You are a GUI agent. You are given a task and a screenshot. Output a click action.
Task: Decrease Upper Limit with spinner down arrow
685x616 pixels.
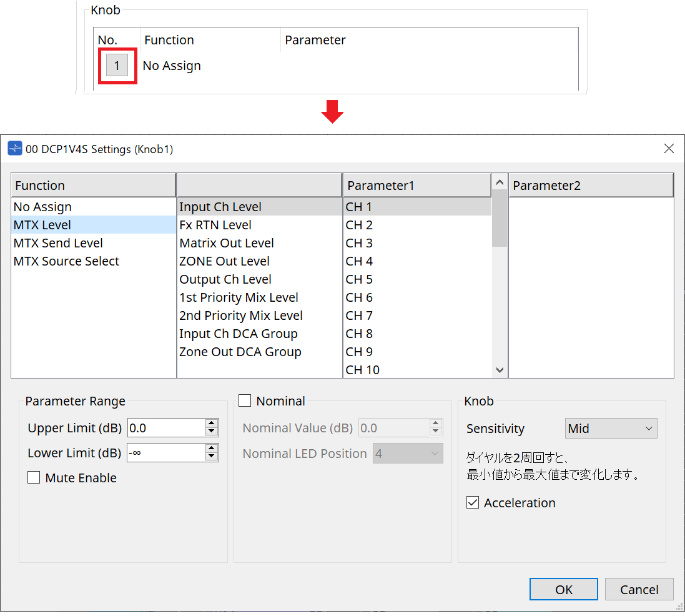tap(212, 432)
